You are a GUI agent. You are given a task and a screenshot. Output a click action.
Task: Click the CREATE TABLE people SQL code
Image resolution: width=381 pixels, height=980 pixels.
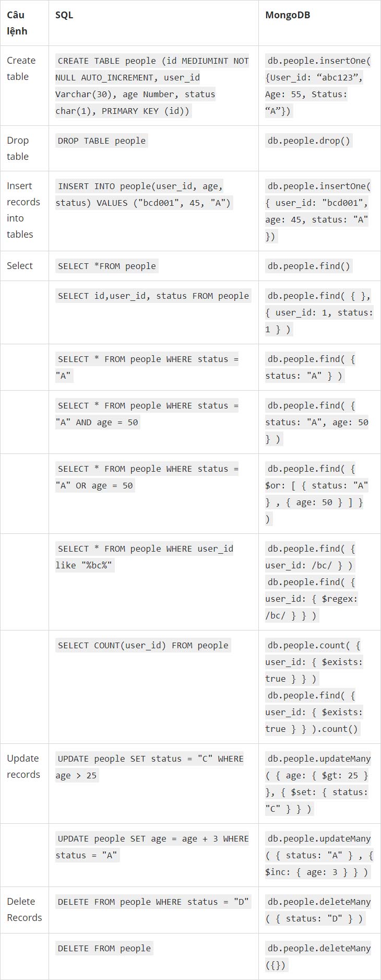tap(153, 86)
